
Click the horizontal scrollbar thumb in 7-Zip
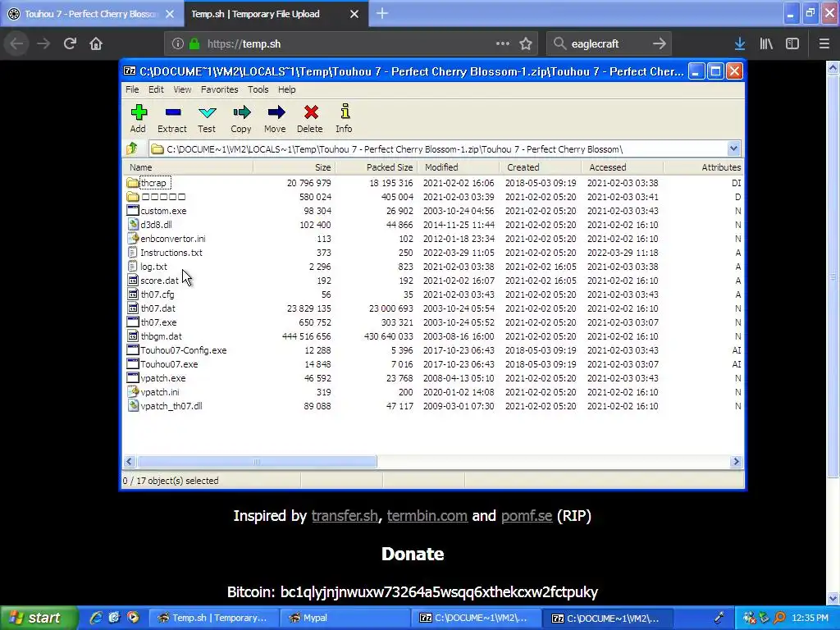[x=257, y=461]
